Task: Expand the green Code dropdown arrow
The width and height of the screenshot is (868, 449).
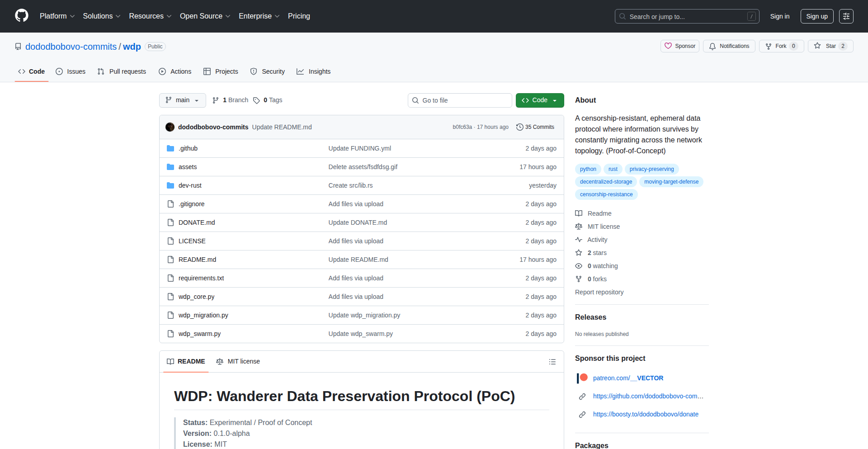Action: (555, 100)
